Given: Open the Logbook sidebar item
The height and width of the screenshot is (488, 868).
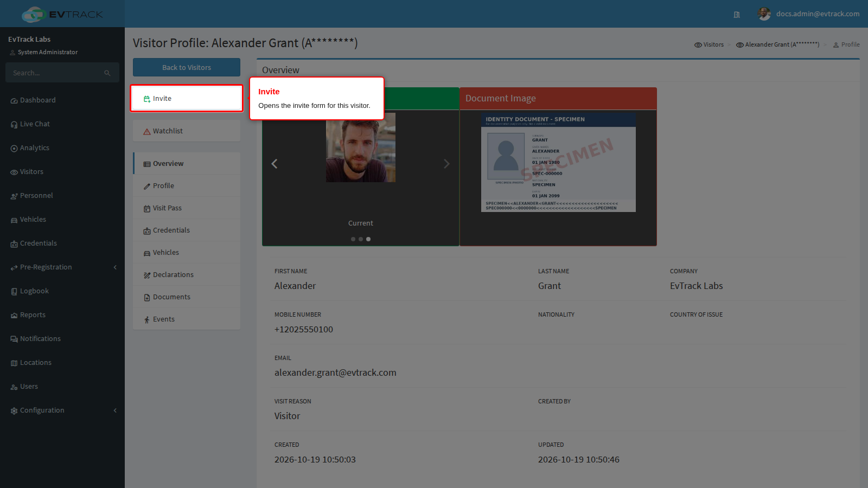Looking at the screenshot, I should (62, 291).
